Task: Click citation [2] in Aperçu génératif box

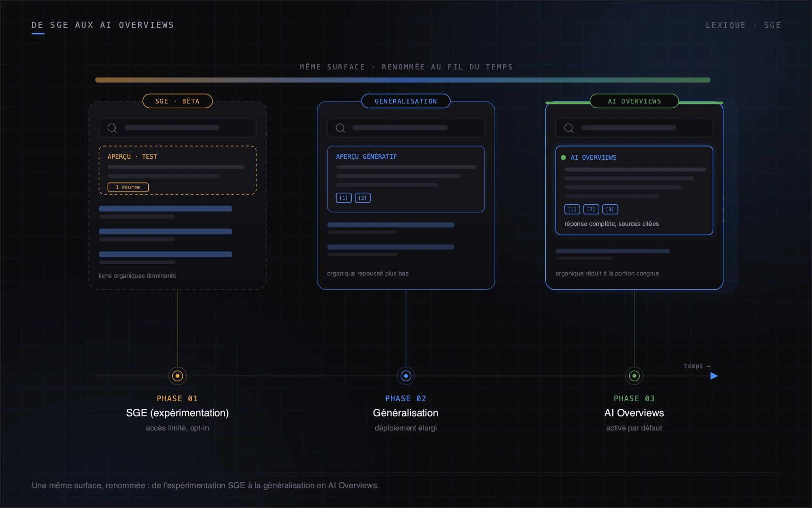Action: click(x=363, y=198)
